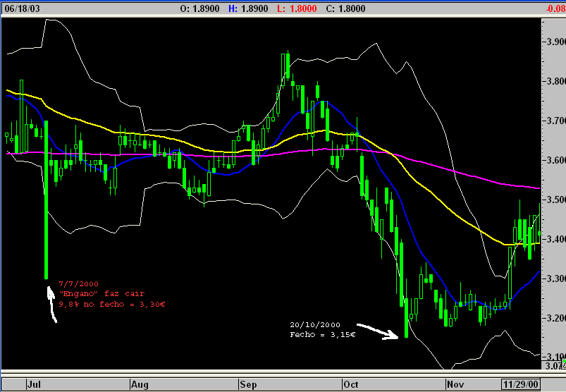Click the 11/29/00 date box on axis
Screen dimensions: 566x392
click(521, 384)
